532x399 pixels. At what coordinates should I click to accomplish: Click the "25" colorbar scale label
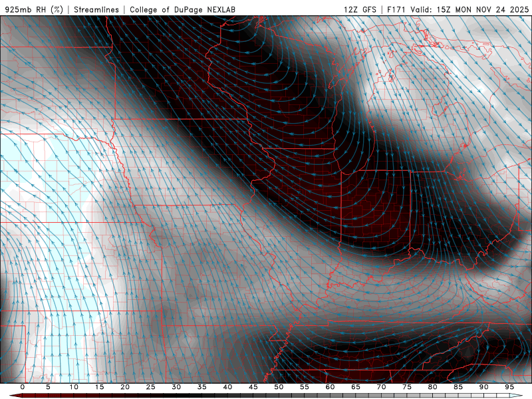tap(151, 387)
